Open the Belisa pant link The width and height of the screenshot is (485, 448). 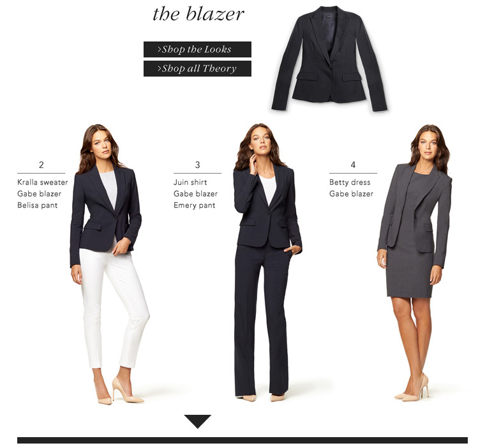[38, 205]
